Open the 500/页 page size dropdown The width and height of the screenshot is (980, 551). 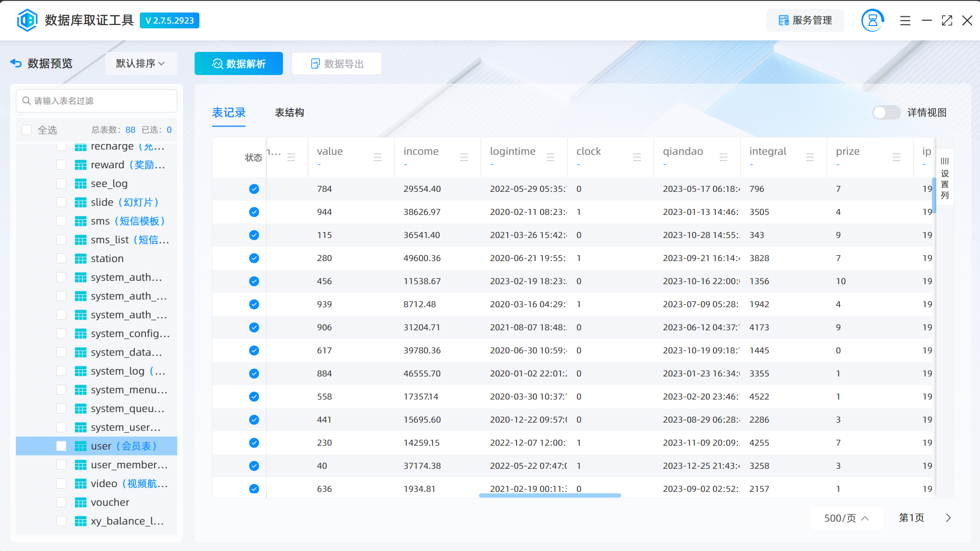pos(846,518)
